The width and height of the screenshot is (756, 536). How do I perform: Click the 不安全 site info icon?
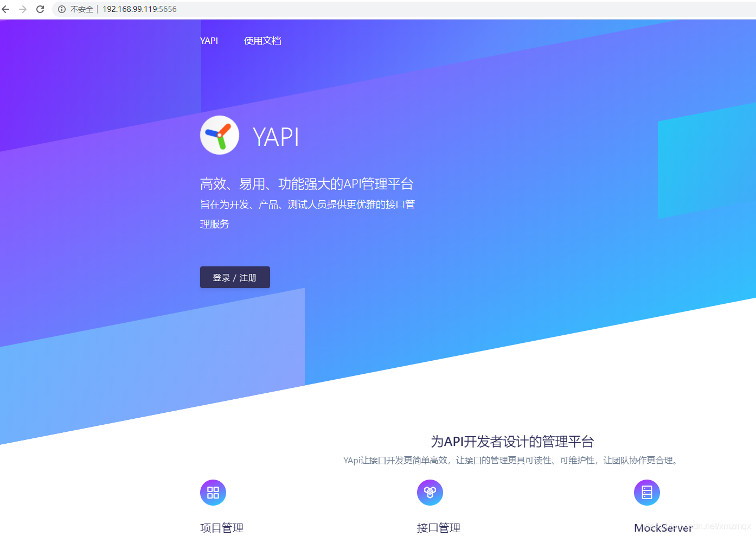[x=61, y=9]
